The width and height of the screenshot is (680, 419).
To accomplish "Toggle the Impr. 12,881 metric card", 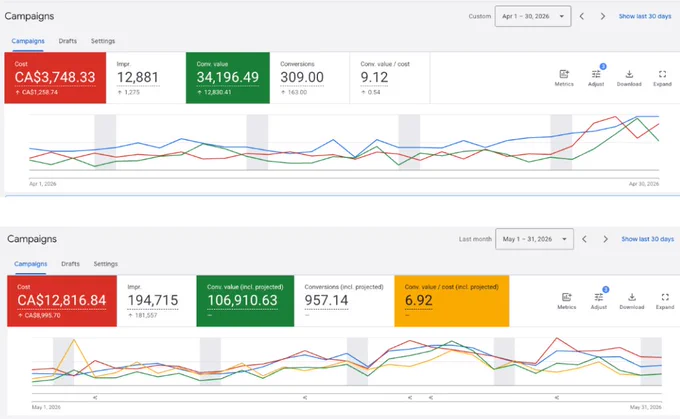I will pyautogui.click(x=146, y=78).
